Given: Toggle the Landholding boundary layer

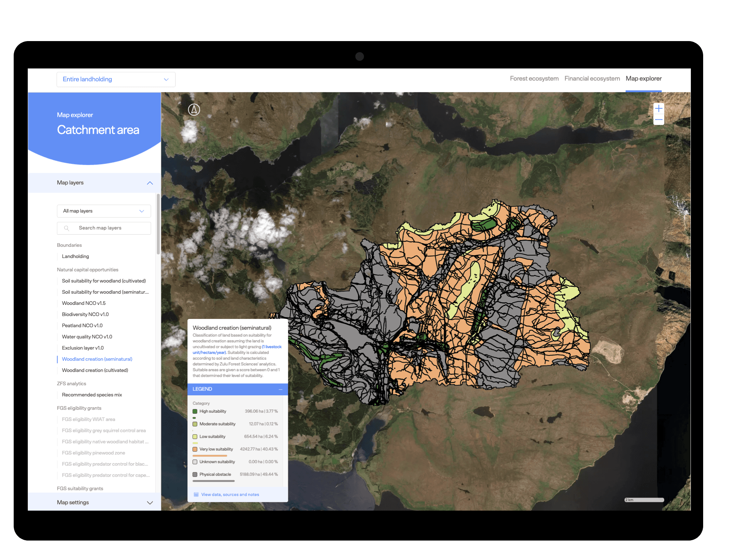Looking at the screenshot, I should (x=75, y=256).
